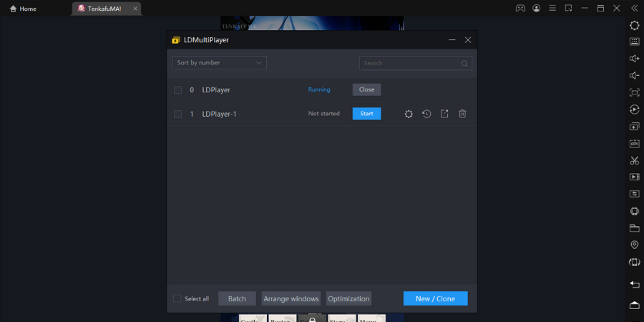
Task: Click shake device icon in sidebar
Action: [634, 262]
